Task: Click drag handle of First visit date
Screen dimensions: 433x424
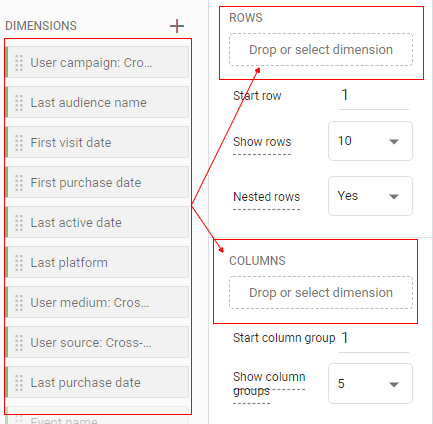Action: click(19, 143)
